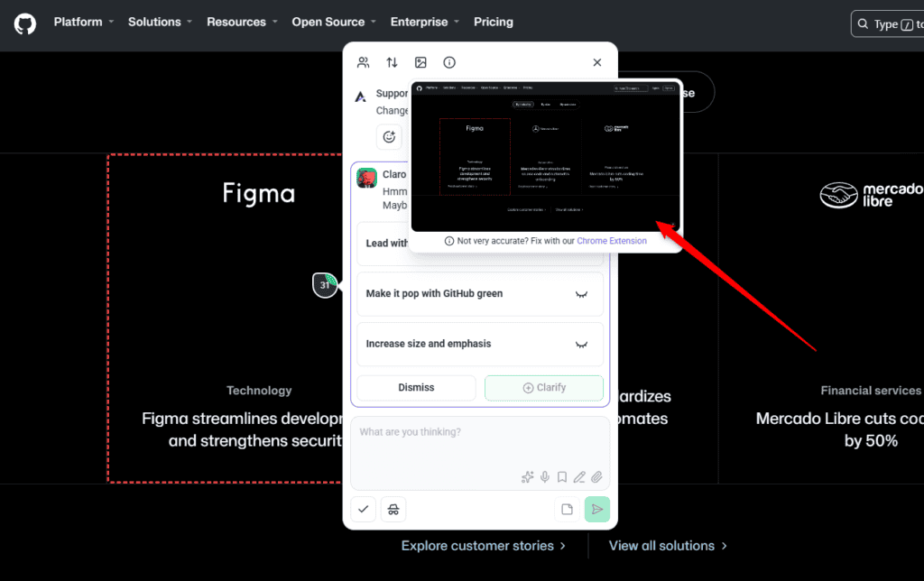Expand the Platform menu
Image resolution: width=924 pixels, height=581 pixels.
pyautogui.click(x=83, y=22)
